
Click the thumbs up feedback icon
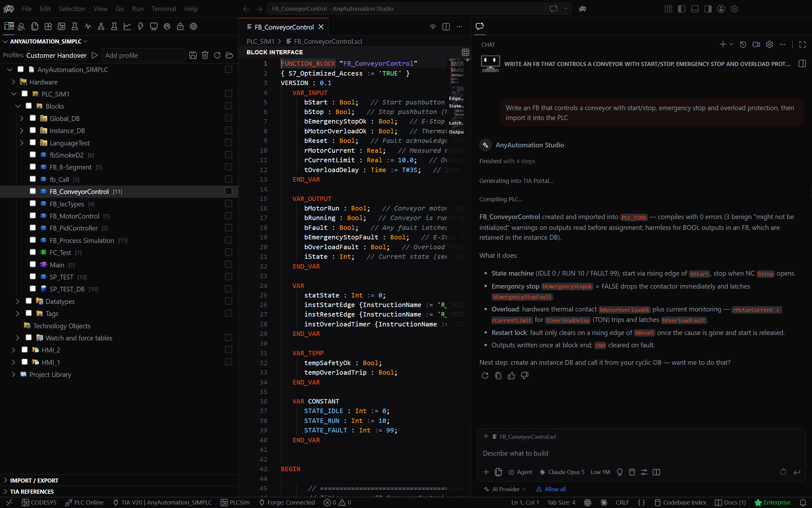coord(511,376)
